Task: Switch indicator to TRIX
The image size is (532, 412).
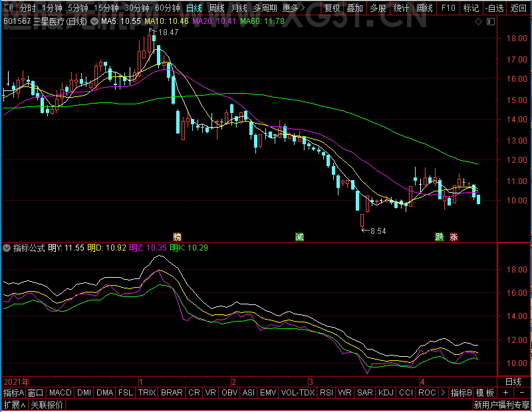Action: pyautogui.click(x=147, y=393)
